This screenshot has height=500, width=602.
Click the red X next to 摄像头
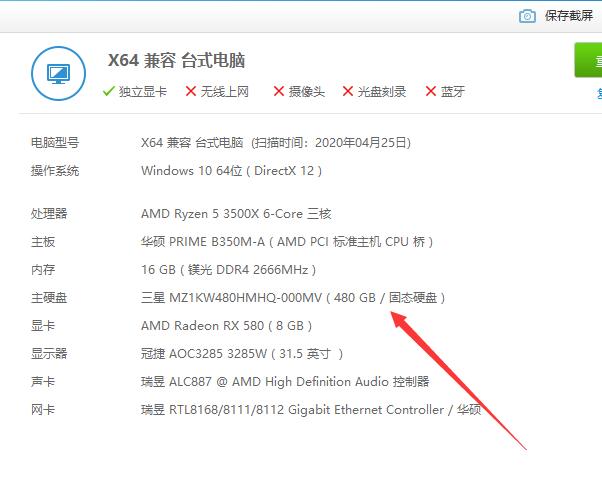(x=279, y=91)
